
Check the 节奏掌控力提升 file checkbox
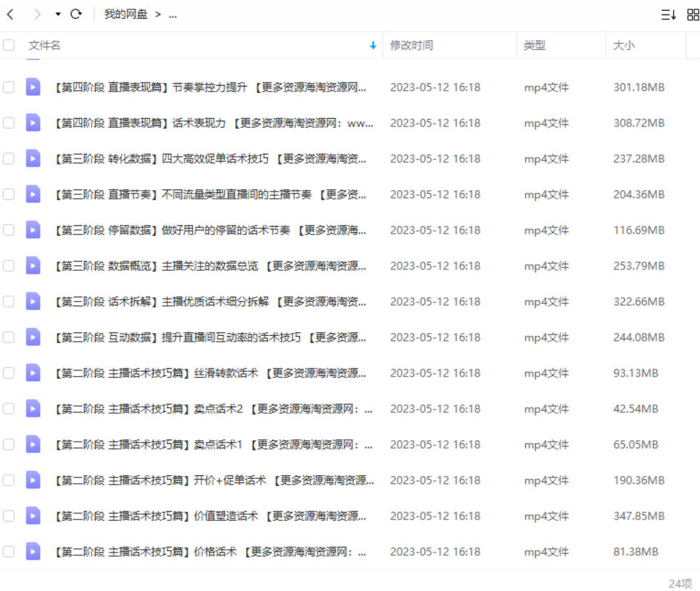pyautogui.click(x=9, y=86)
